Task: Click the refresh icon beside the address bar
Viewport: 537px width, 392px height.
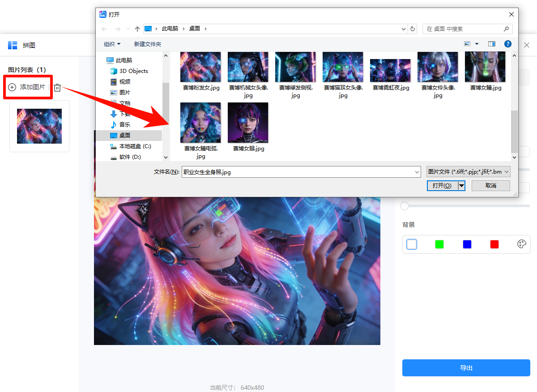Action: coord(412,28)
